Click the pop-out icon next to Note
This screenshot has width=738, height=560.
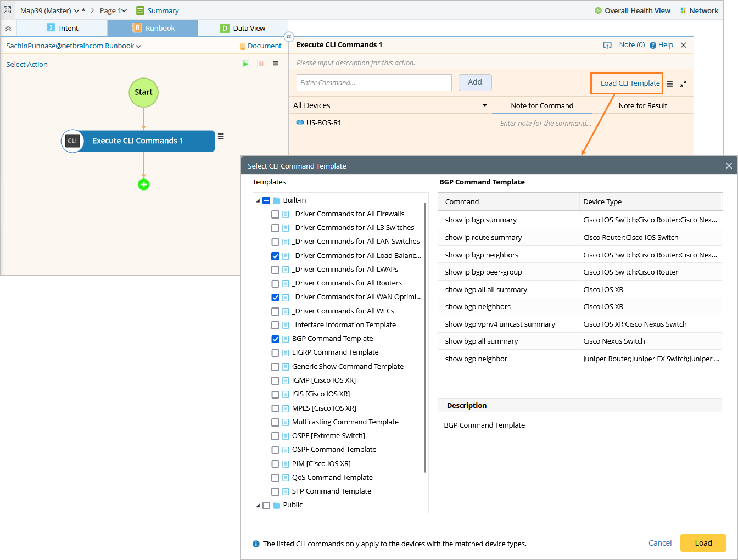607,45
